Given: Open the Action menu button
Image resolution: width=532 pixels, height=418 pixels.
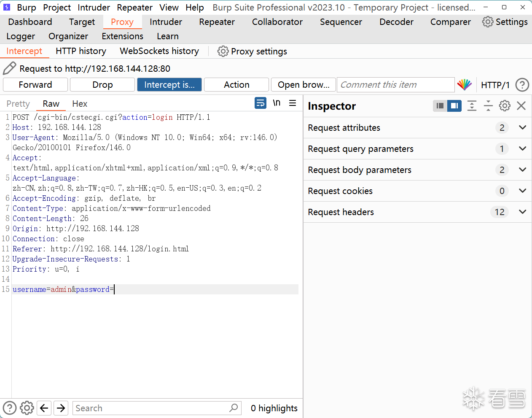Looking at the screenshot, I should pyautogui.click(x=236, y=85).
